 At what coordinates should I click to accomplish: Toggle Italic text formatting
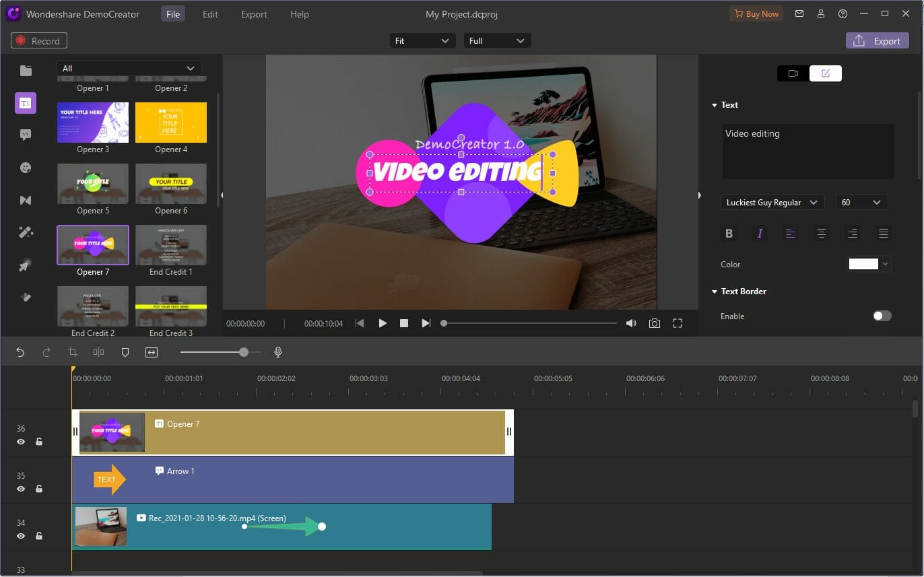pyautogui.click(x=760, y=234)
